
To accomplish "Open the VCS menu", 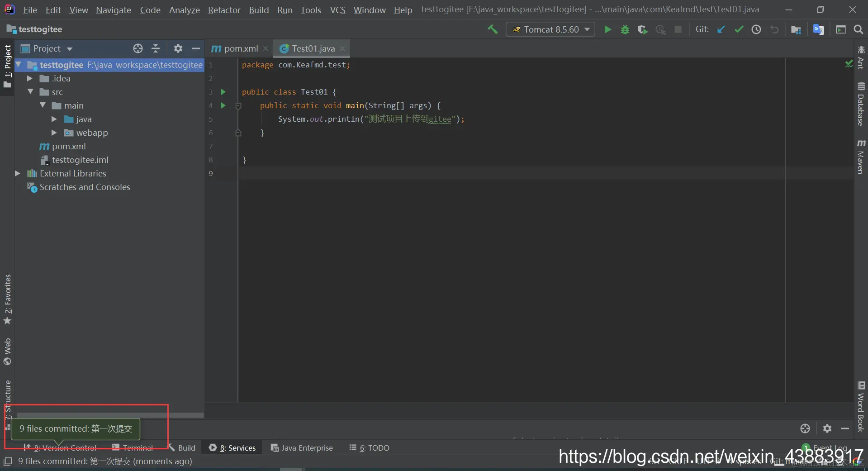I will (337, 10).
